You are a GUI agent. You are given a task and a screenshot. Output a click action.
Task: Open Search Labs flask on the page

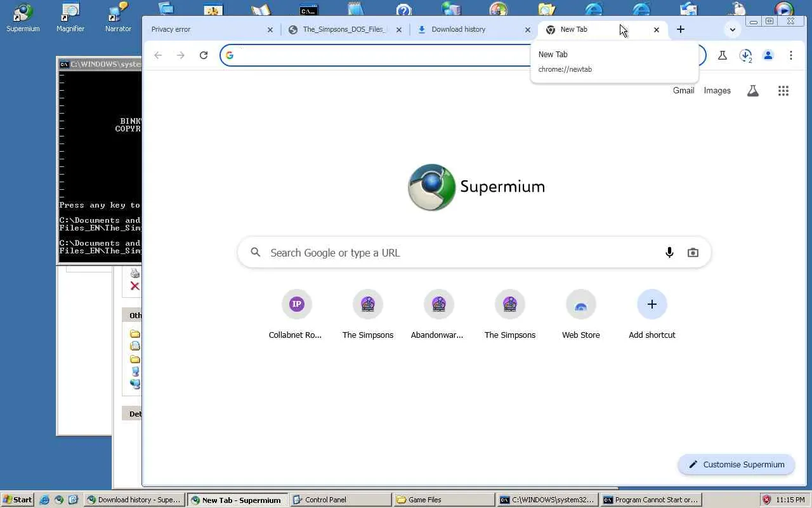coord(753,91)
